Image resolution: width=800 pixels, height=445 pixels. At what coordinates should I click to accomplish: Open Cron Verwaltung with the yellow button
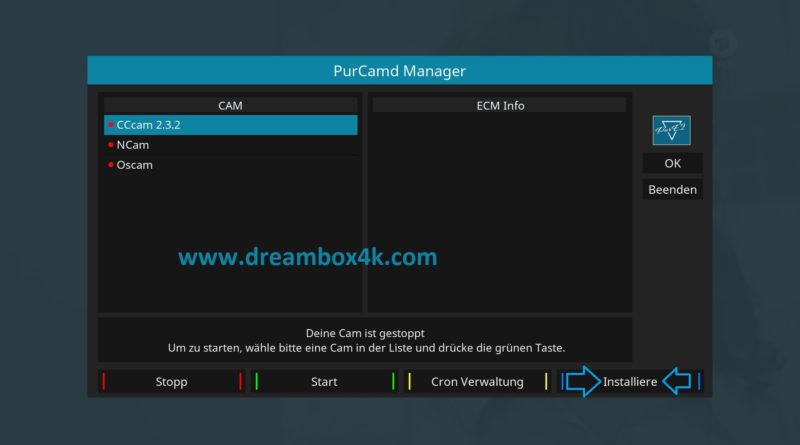point(478,382)
